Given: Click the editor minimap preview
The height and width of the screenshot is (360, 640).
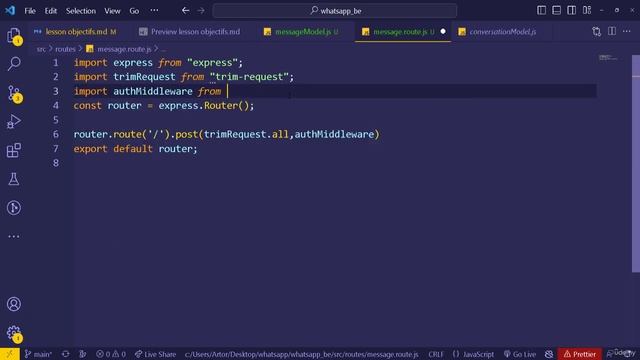Looking at the screenshot, I should pos(608,58).
